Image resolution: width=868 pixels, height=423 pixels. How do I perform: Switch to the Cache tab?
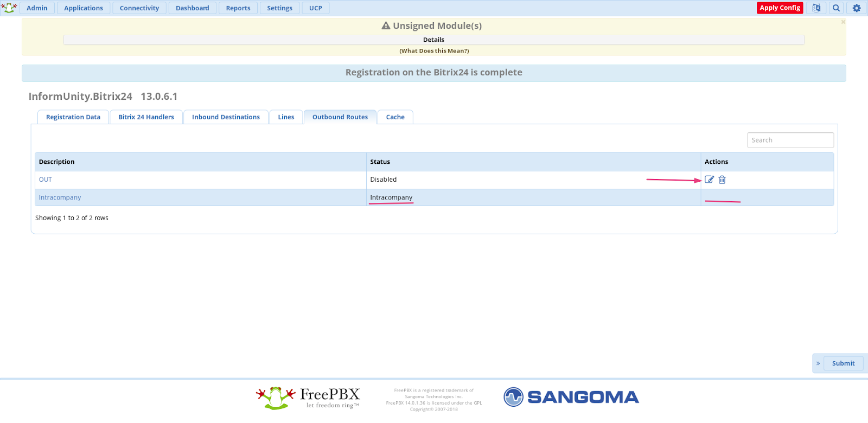point(395,117)
